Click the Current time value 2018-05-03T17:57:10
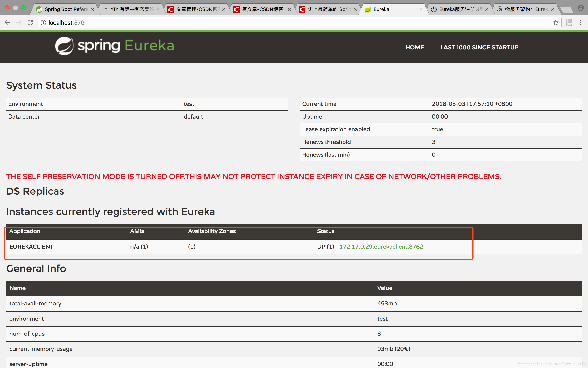The width and height of the screenshot is (588, 368). click(472, 104)
